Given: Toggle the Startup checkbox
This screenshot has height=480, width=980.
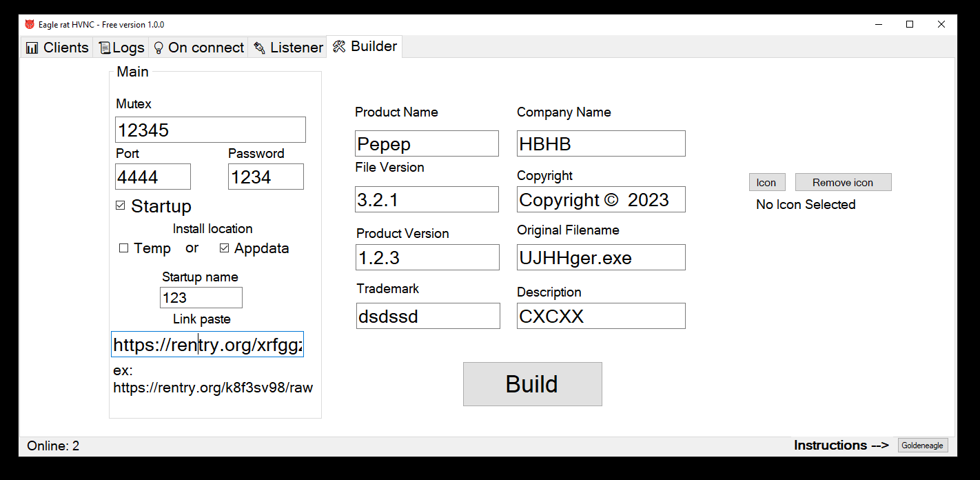Looking at the screenshot, I should [121, 206].
